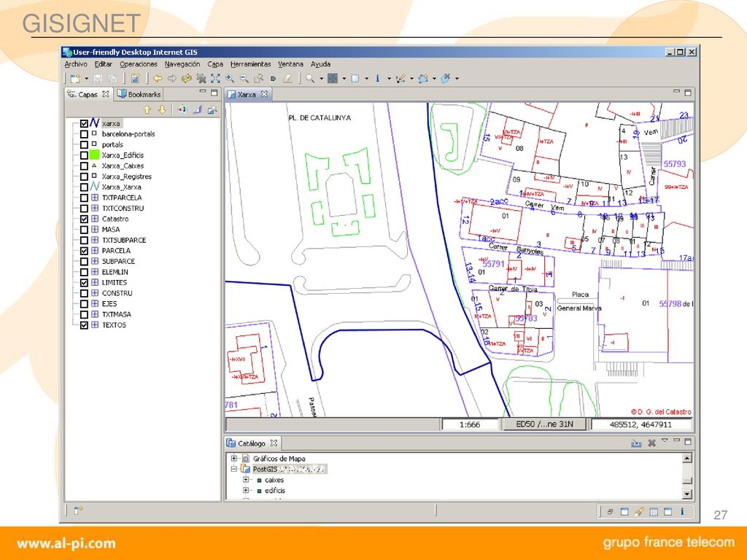
Task: Choose the Create polygon tool icon
Action: click(x=423, y=79)
